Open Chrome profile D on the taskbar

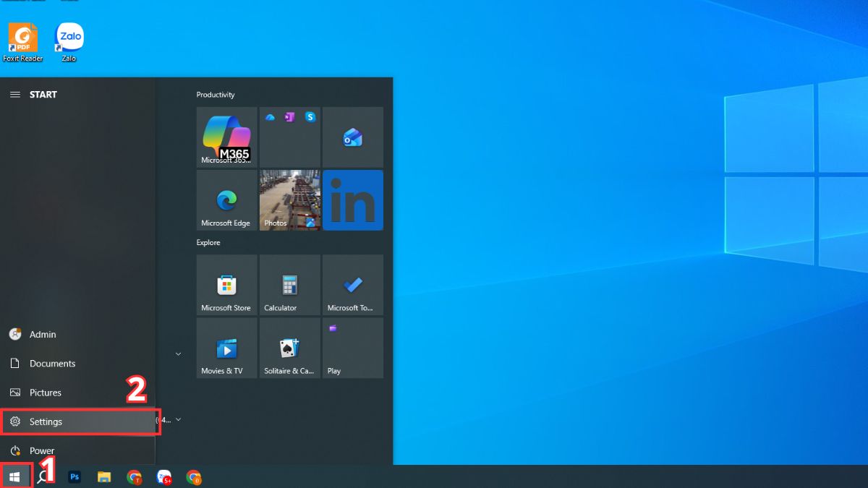click(x=194, y=476)
